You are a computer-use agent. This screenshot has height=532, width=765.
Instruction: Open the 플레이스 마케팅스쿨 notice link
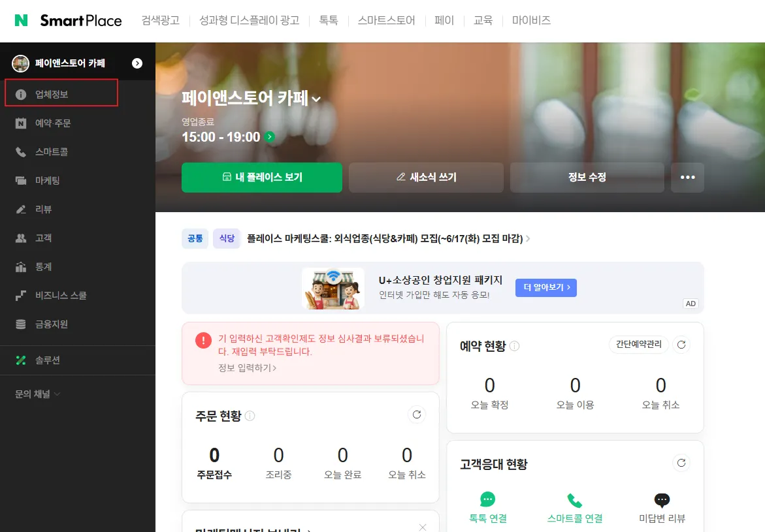(x=388, y=238)
